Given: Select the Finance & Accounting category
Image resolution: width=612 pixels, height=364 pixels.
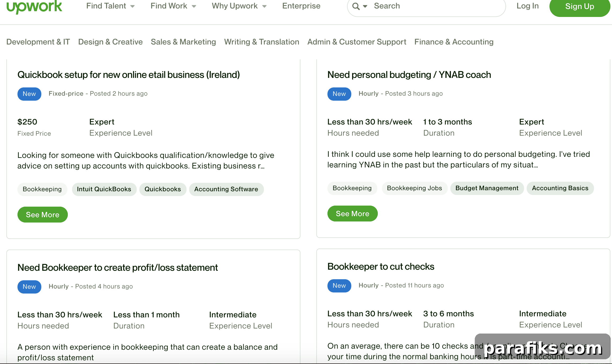Looking at the screenshot, I should tap(454, 42).
